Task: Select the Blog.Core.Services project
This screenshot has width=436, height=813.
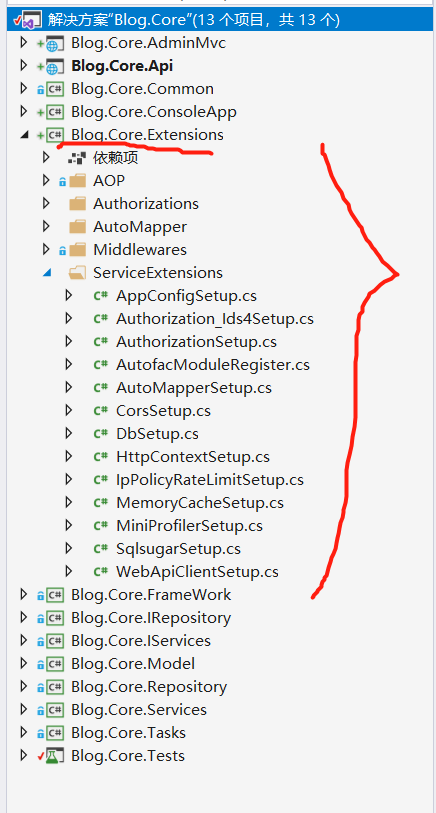Action: [139, 710]
